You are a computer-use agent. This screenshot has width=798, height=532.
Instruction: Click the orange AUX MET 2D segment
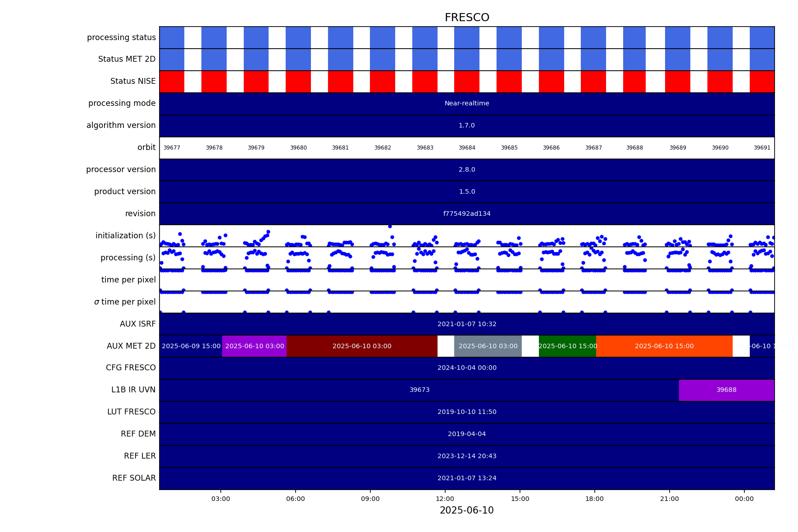(x=664, y=346)
